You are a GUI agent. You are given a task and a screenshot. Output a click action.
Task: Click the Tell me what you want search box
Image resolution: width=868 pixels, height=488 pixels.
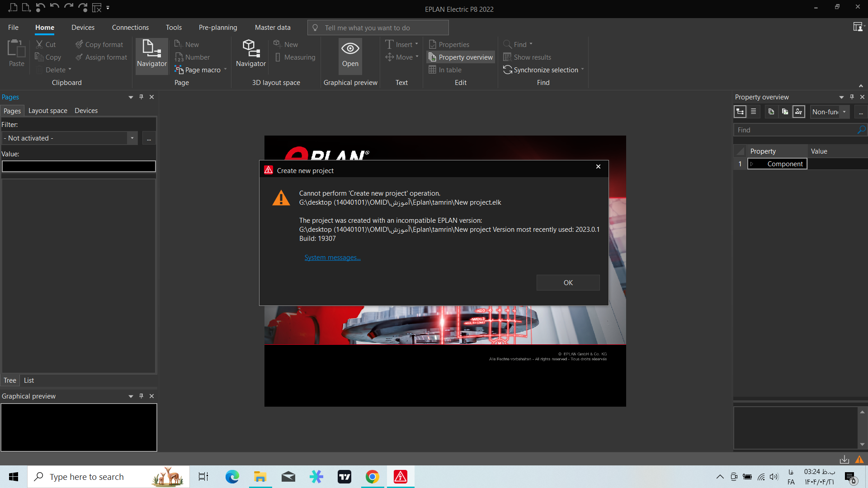click(x=378, y=28)
